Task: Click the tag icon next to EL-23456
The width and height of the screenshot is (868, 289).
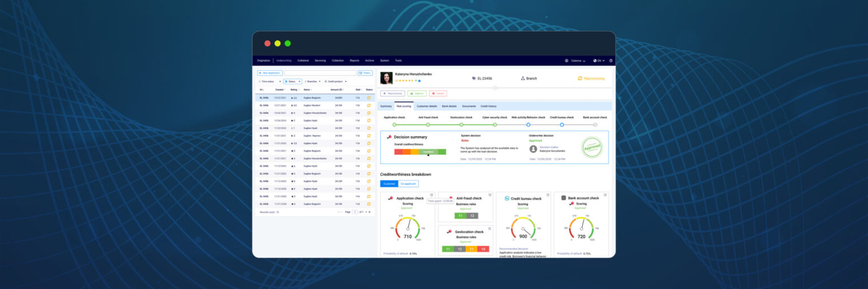Action: click(474, 79)
